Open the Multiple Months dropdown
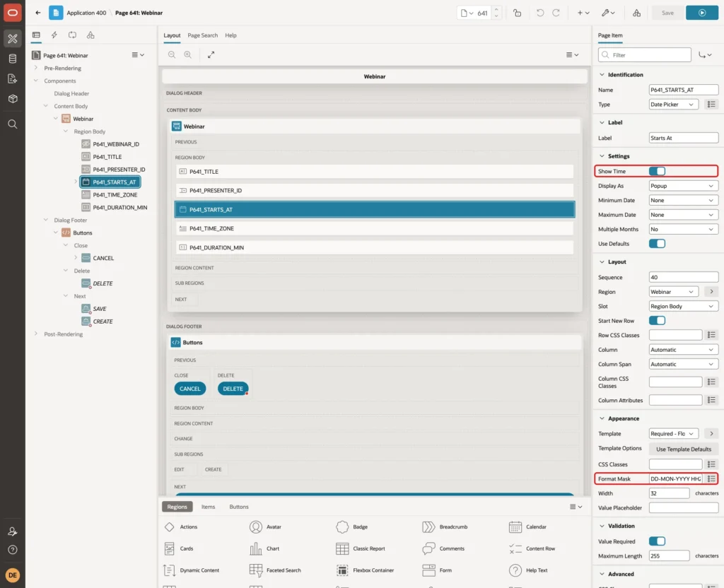Viewport: 724px width, 588px height. pos(684,230)
